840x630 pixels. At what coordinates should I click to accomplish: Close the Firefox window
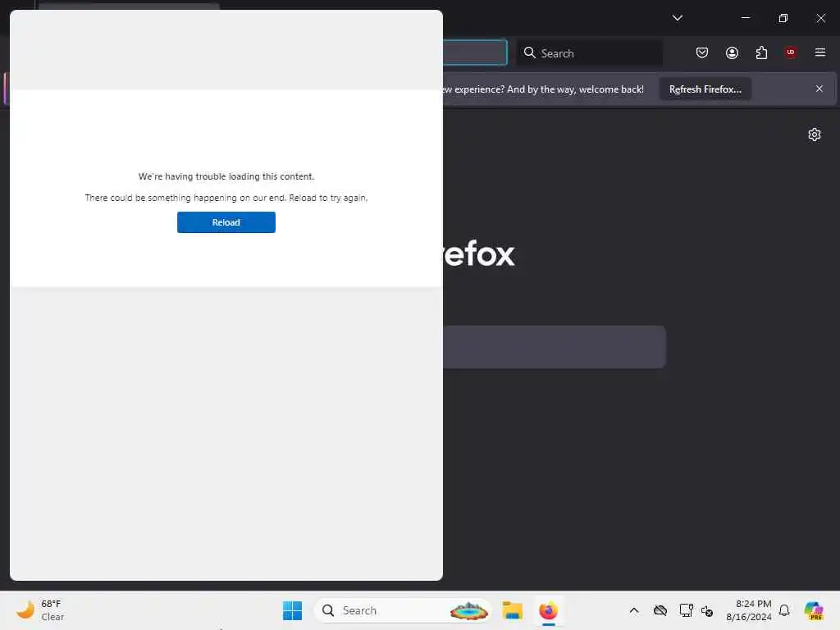(x=820, y=18)
